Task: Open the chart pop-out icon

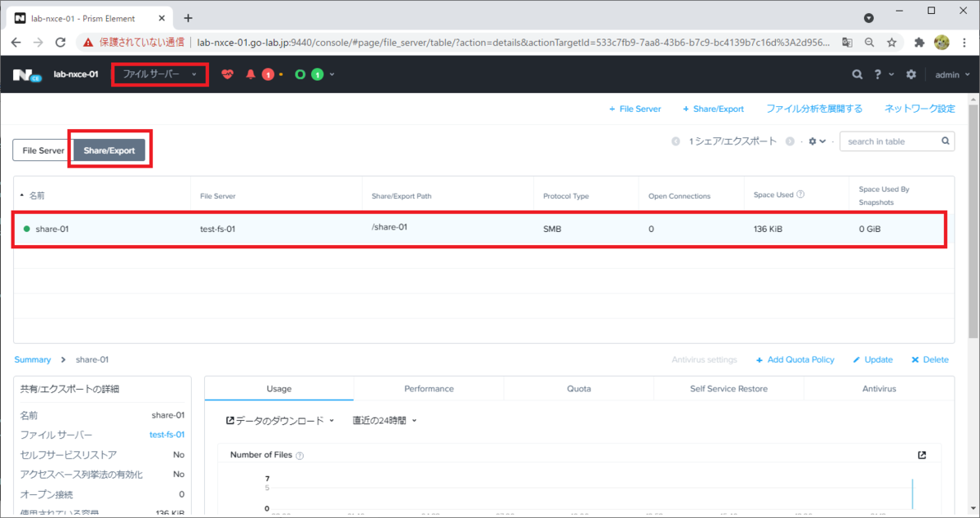Action: pyautogui.click(x=922, y=455)
